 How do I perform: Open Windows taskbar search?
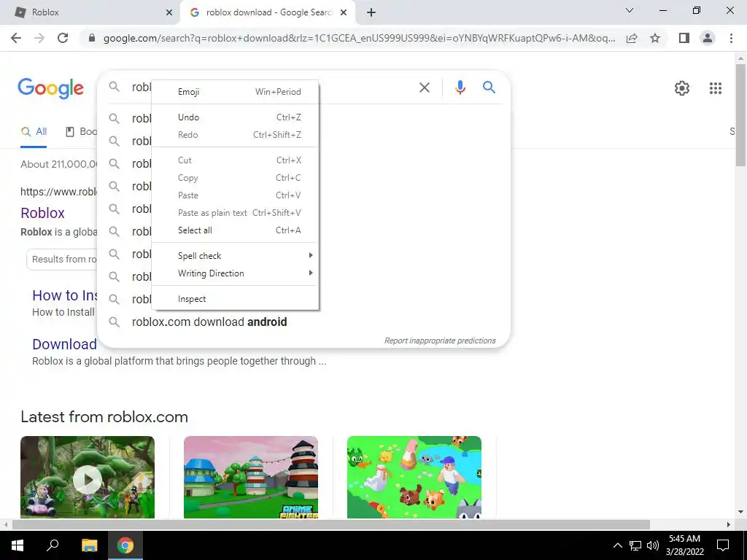pyautogui.click(x=53, y=545)
